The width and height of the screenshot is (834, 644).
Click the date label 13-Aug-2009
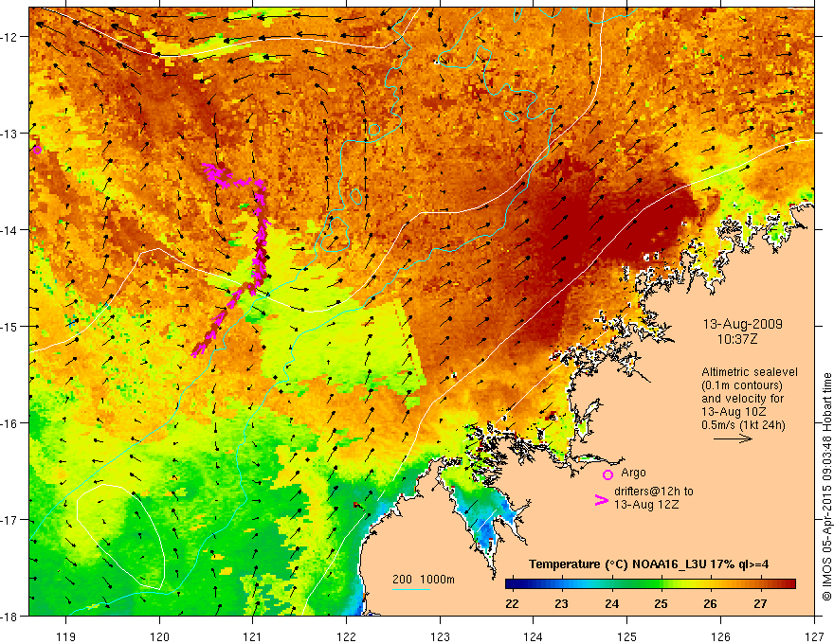coord(742,324)
